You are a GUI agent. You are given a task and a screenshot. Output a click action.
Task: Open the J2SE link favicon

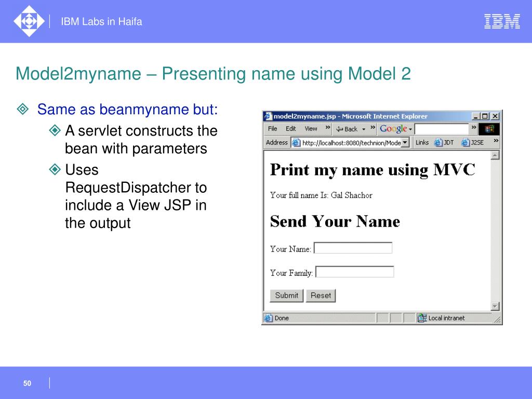pyautogui.click(x=465, y=142)
